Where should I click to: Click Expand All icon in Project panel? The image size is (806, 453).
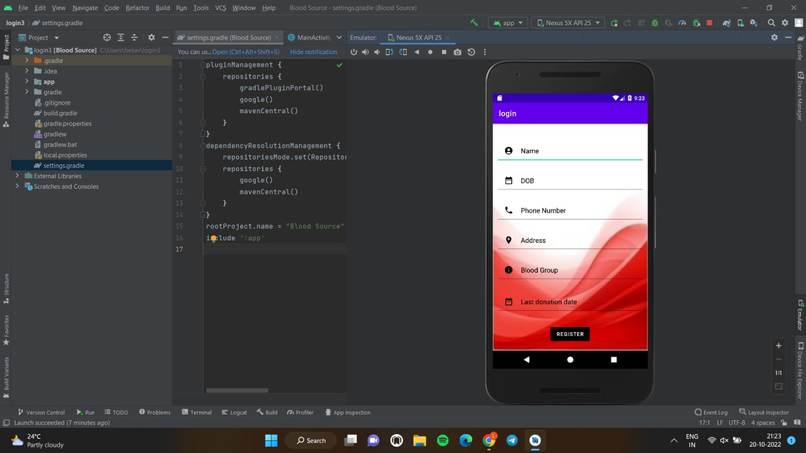[x=121, y=38]
